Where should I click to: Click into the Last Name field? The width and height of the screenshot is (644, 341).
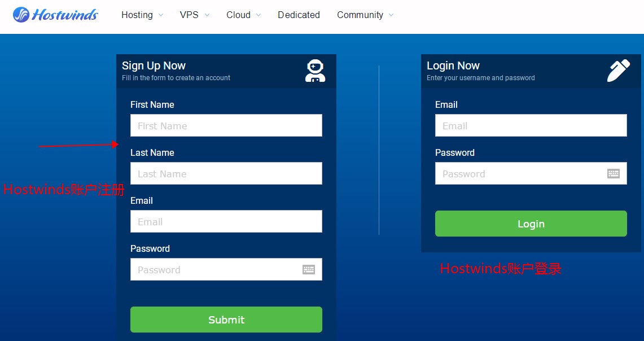pyautogui.click(x=226, y=173)
